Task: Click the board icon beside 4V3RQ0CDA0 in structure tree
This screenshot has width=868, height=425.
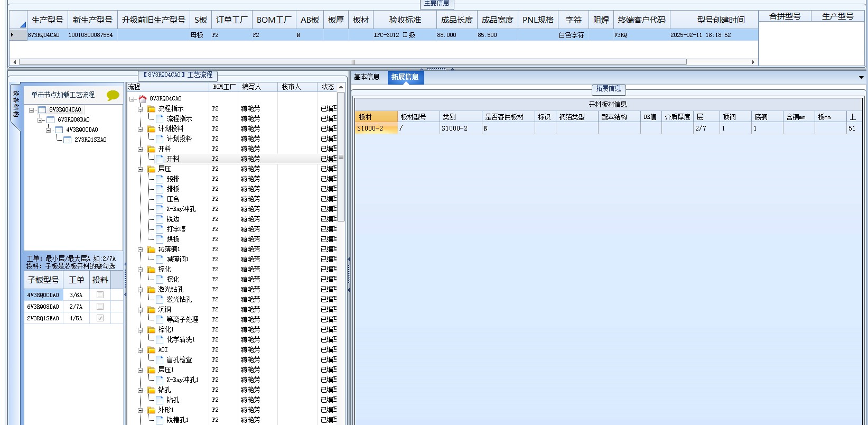Action: (x=59, y=130)
